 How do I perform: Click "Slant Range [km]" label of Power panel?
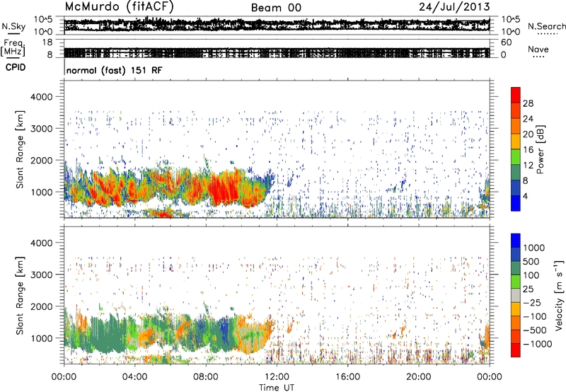tap(20, 149)
